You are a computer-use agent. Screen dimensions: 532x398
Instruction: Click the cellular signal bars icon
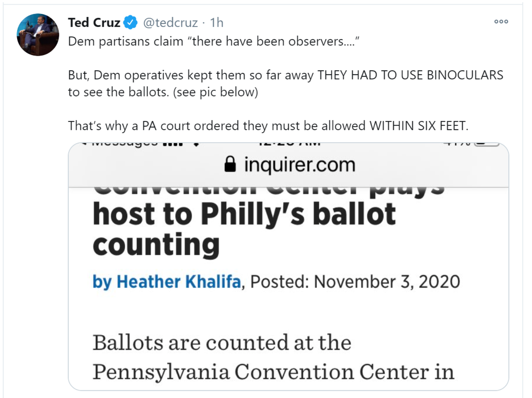tap(173, 144)
